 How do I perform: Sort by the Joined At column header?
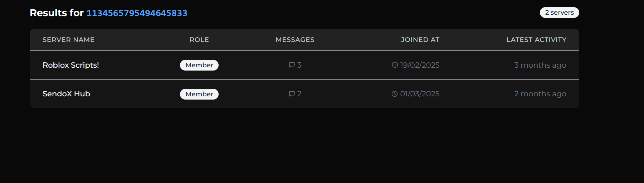pyautogui.click(x=420, y=40)
